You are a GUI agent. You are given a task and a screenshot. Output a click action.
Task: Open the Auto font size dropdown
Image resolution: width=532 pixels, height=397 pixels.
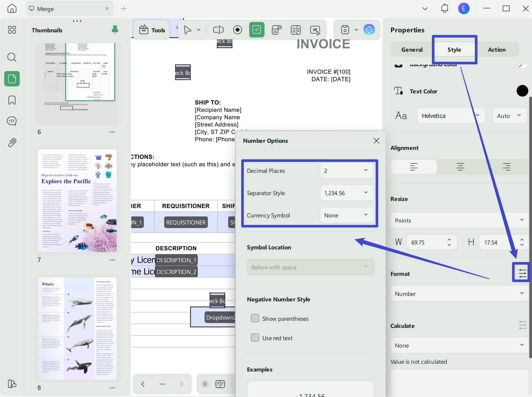510,116
